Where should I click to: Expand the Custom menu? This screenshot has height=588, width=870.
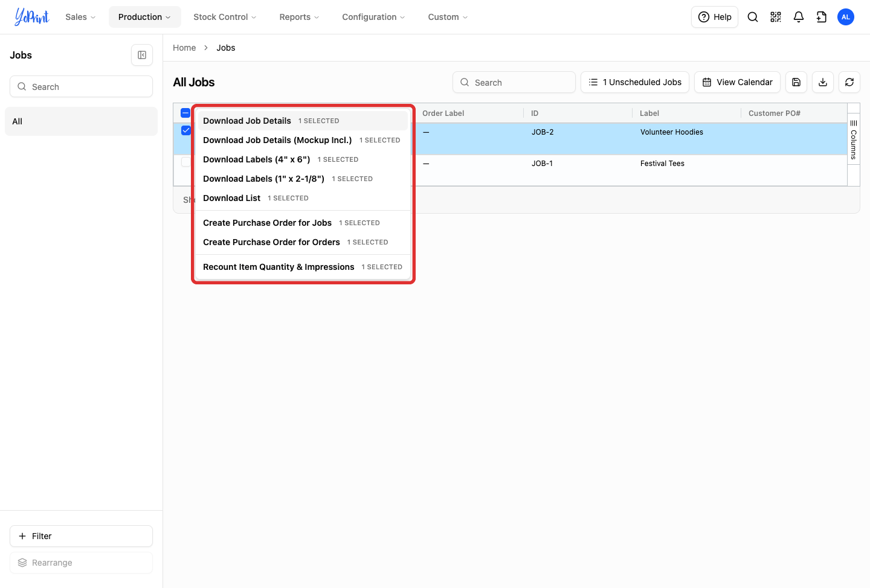pos(448,17)
